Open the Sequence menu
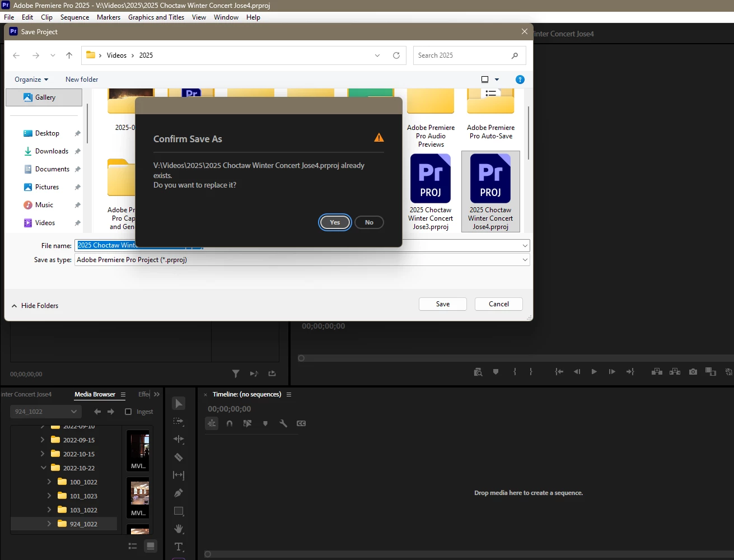734x560 pixels. pyautogui.click(x=74, y=17)
